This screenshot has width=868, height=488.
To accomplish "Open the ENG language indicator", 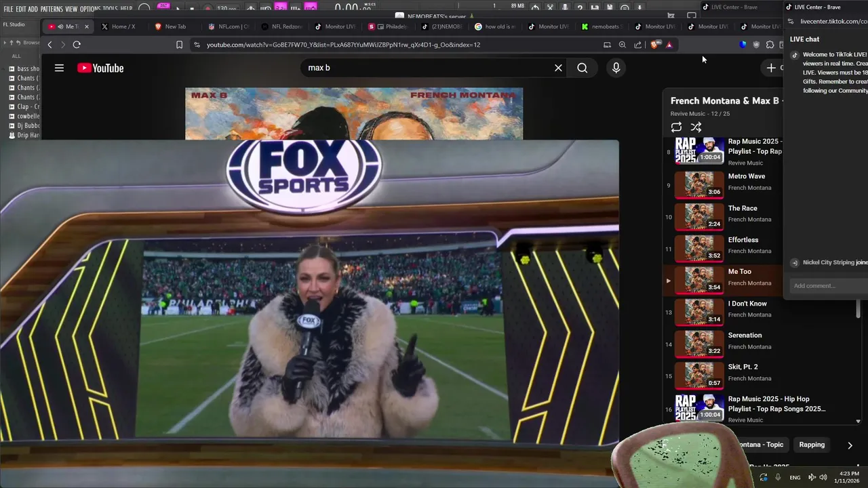I will 795,477.
